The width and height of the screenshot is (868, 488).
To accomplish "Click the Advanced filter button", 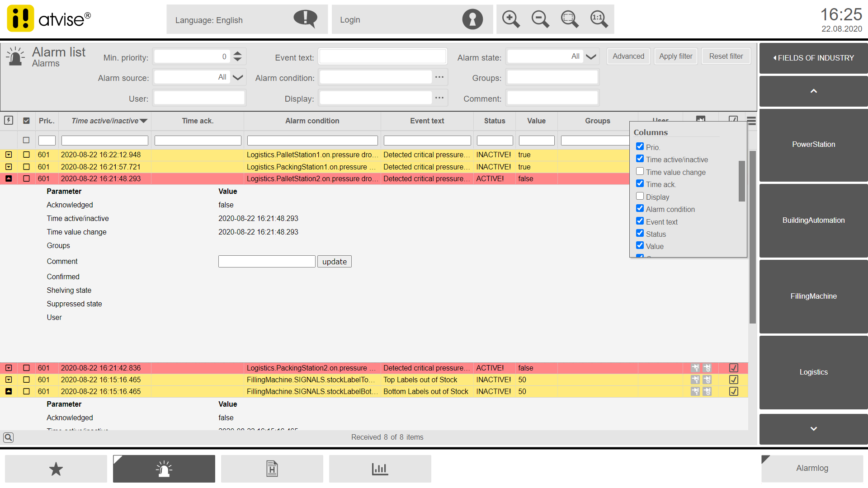I will pyautogui.click(x=628, y=56).
